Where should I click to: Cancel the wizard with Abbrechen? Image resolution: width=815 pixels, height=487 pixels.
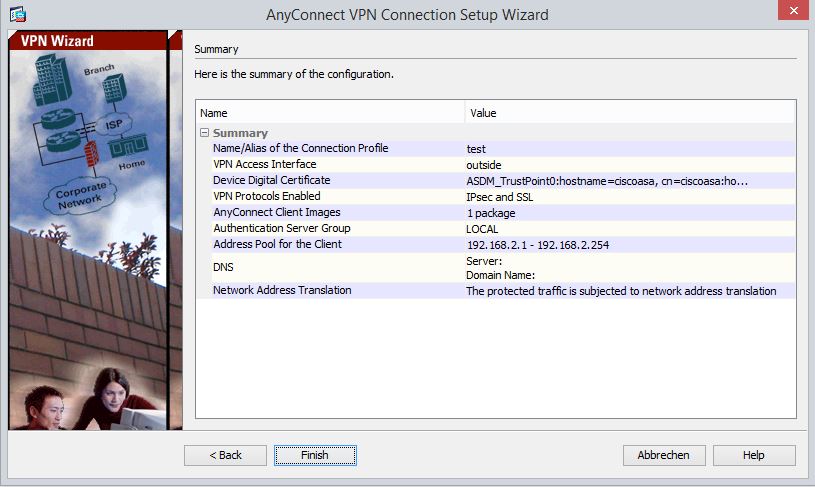pos(664,455)
